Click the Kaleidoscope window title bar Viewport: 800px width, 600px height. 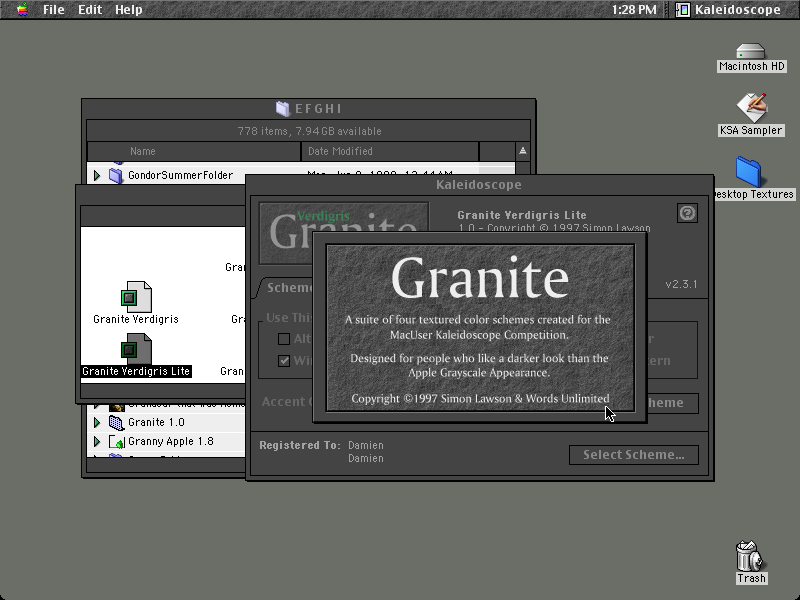[479, 185]
